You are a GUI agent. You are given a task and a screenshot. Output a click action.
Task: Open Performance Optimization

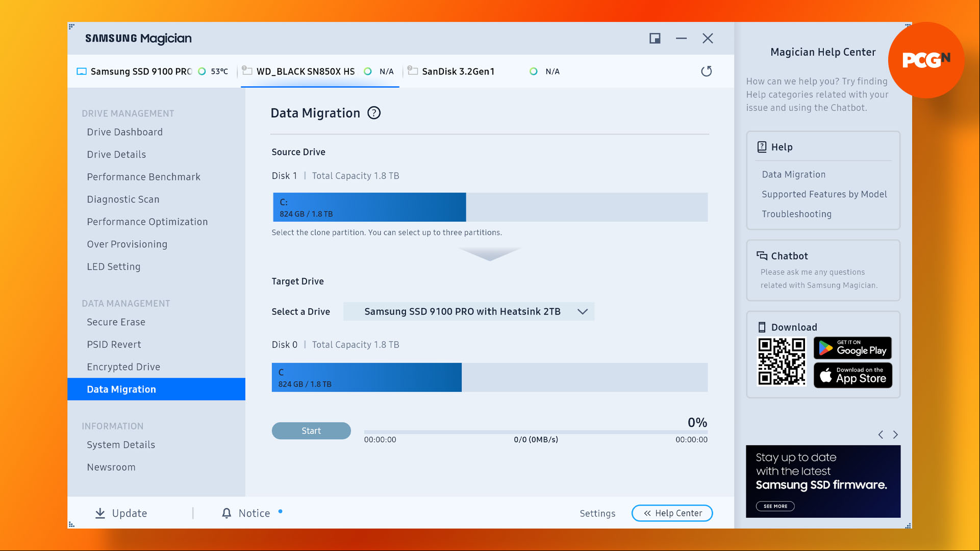point(147,222)
